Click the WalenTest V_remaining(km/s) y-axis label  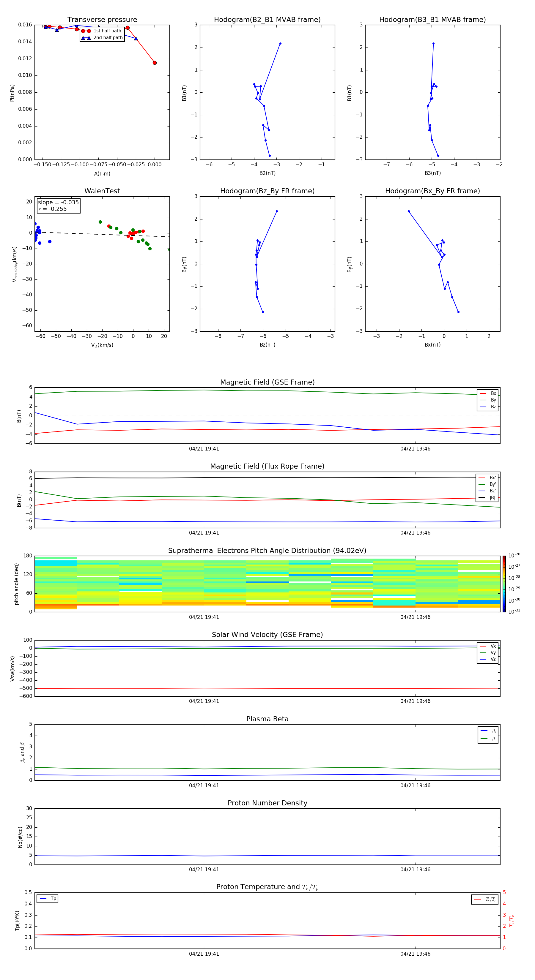tap(15, 264)
